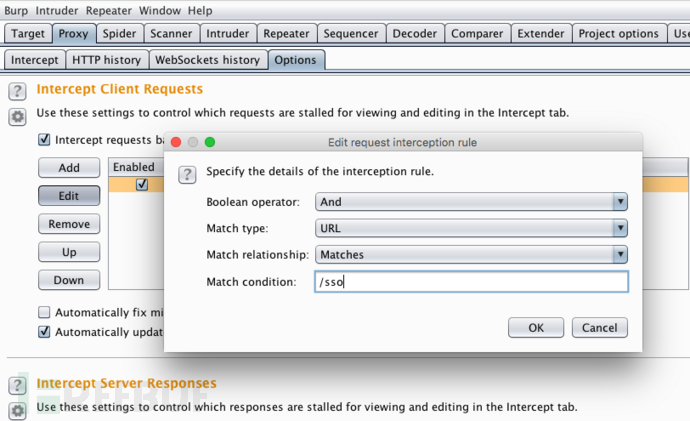690x421 pixels.
Task: Open gear settings for Intercept Client Requests
Action: pos(17,117)
